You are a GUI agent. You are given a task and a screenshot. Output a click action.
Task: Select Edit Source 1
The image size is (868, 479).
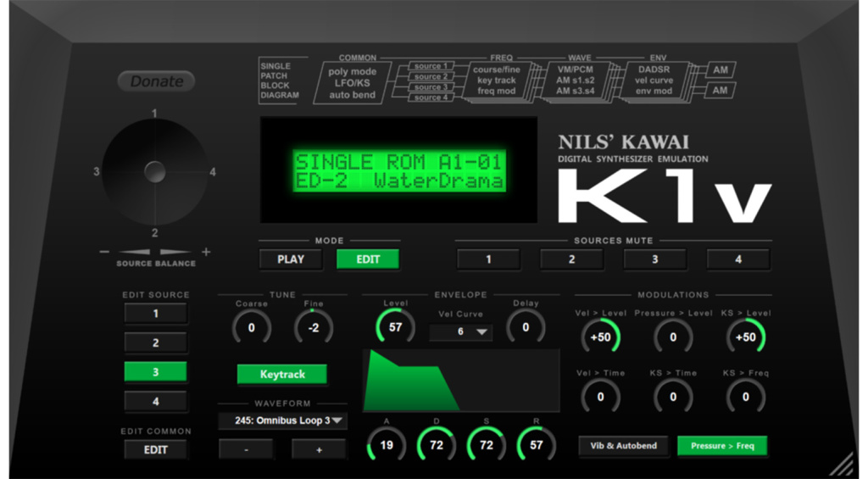156,314
